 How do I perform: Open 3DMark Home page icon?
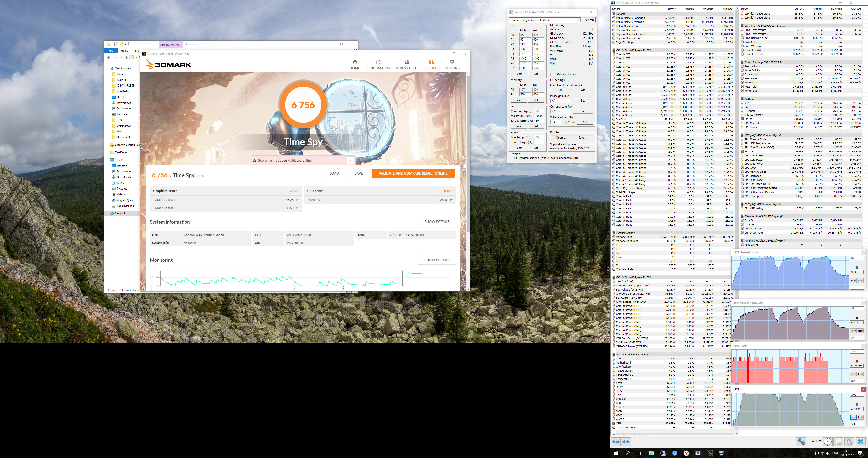(x=355, y=62)
